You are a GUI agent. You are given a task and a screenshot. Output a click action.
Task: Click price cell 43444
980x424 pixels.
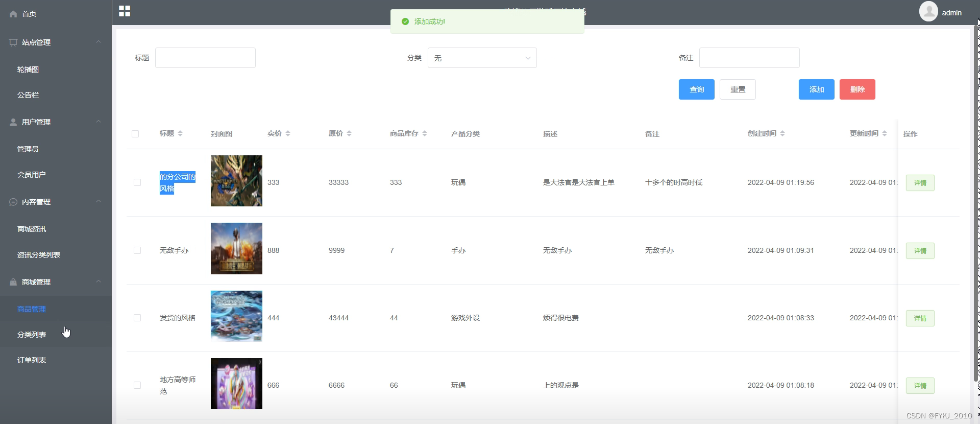pyautogui.click(x=338, y=318)
